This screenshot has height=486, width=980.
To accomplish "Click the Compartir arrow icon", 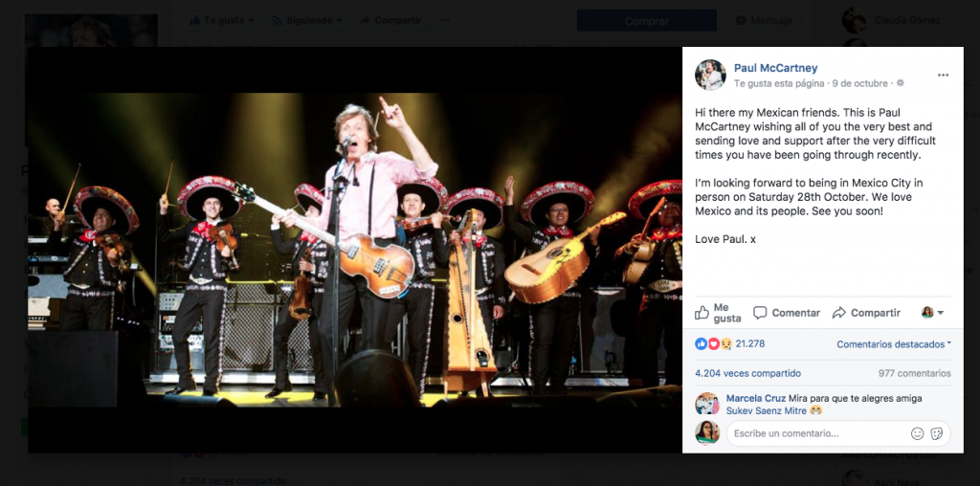I will pos(839,313).
